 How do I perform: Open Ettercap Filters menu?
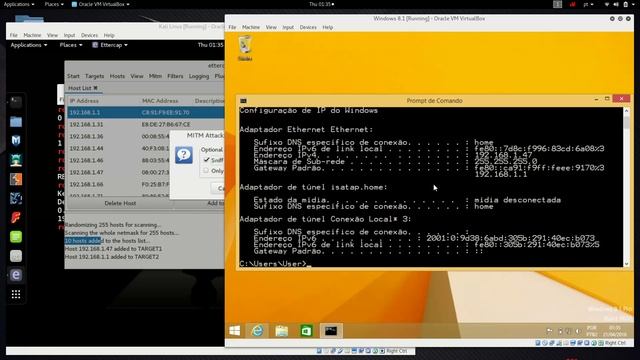175,76
